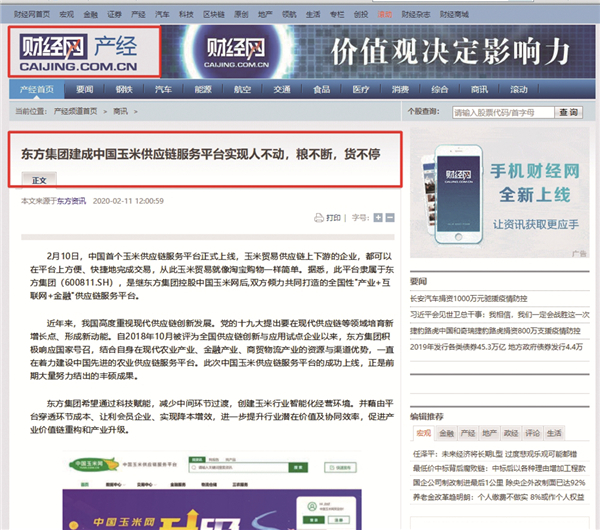Viewport: 600px width, 530px height.
Task: Decrease font size with the minus icon
Action: coord(390,218)
